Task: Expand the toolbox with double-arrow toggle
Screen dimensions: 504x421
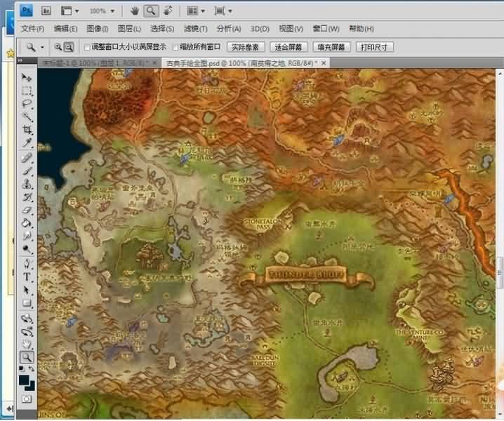Action: [x=20, y=60]
